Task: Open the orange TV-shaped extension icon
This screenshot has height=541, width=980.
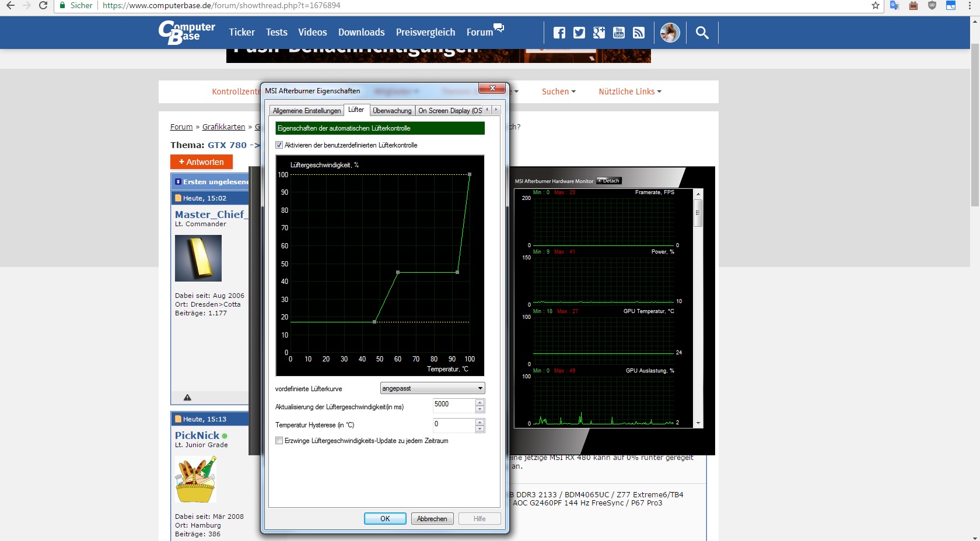Action: [x=914, y=5]
